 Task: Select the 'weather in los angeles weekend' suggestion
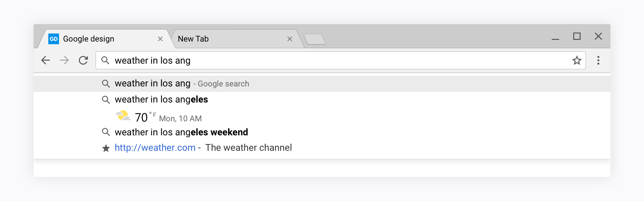click(x=181, y=132)
